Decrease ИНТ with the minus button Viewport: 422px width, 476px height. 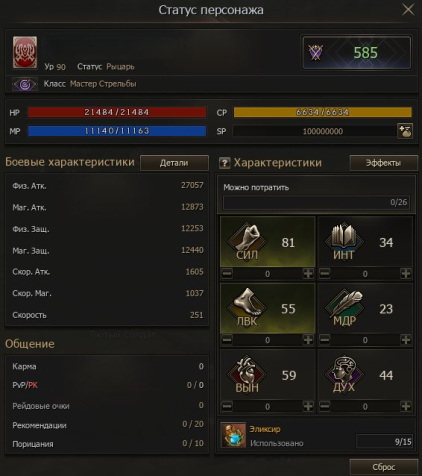pyautogui.click(x=325, y=274)
